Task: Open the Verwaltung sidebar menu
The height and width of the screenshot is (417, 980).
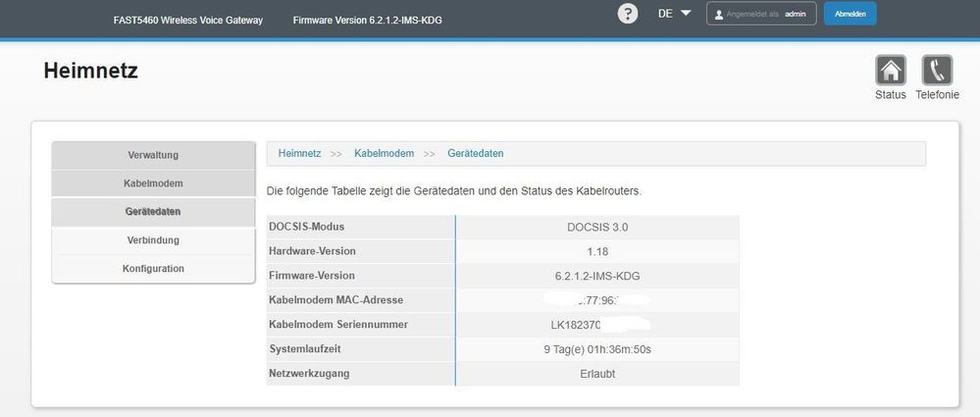Action: point(153,155)
